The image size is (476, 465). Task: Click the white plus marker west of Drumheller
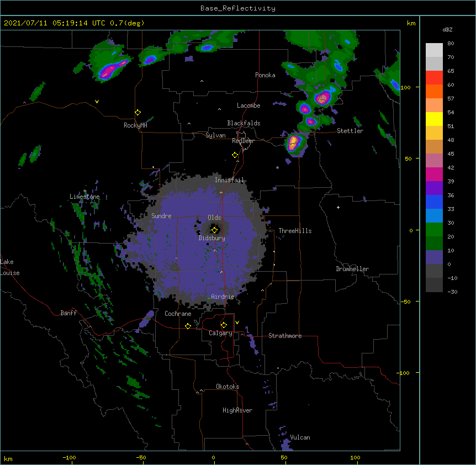pyautogui.click(x=338, y=207)
